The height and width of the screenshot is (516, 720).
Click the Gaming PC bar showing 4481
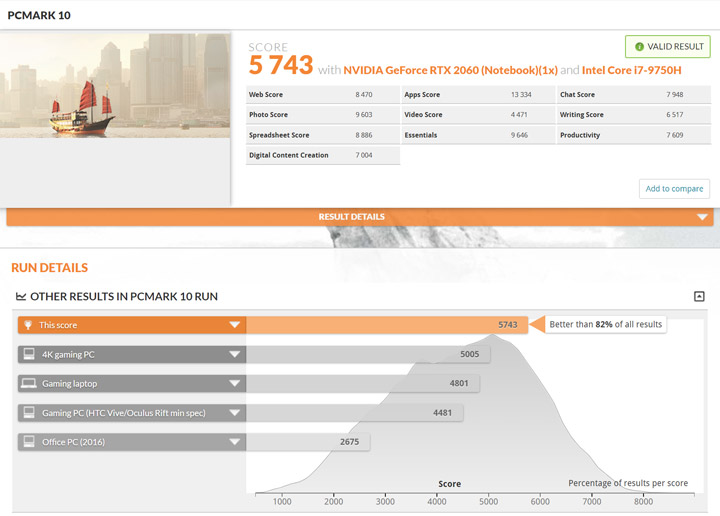(354, 413)
